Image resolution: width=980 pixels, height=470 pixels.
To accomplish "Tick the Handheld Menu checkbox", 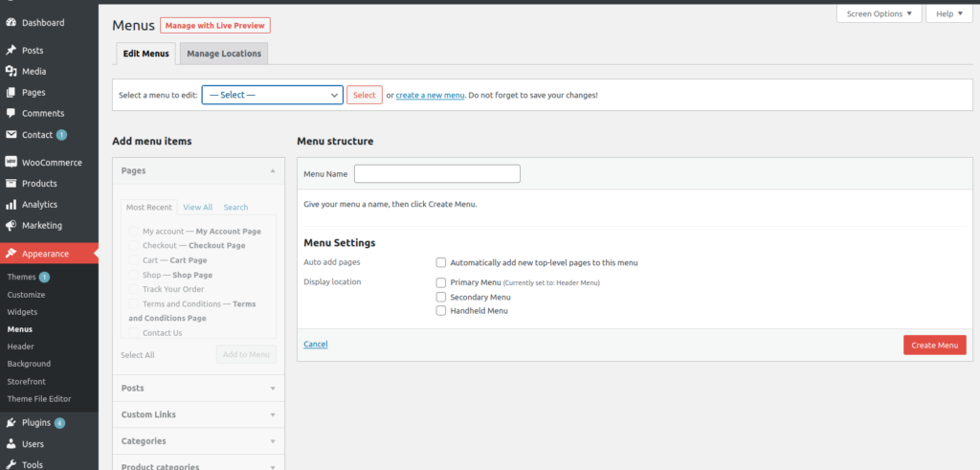I will tap(441, 310).
